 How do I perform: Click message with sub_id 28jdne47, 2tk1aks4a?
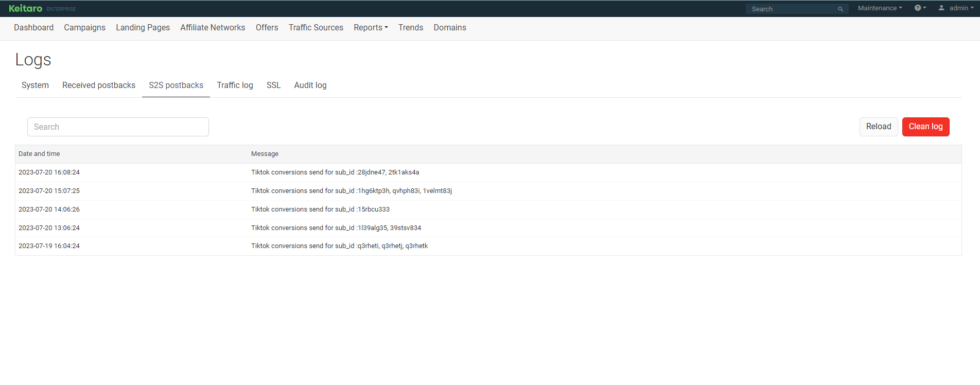pos(335,172)
